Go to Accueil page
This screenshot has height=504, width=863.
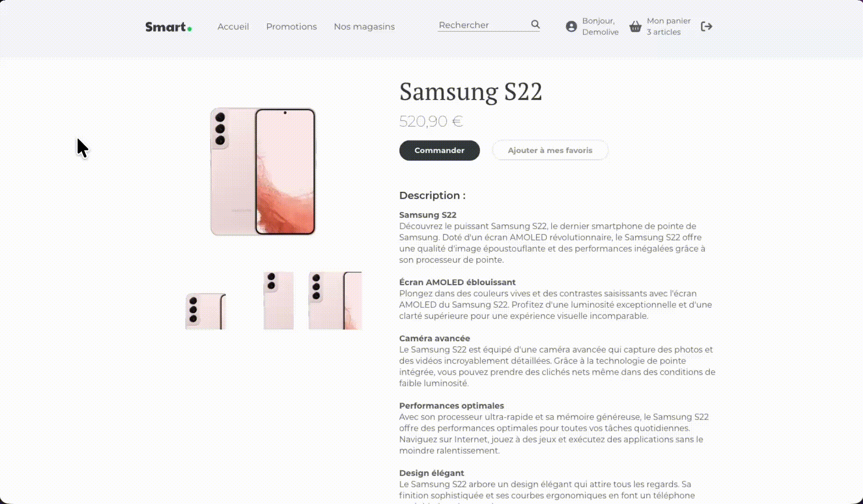(x=233, y=27)
